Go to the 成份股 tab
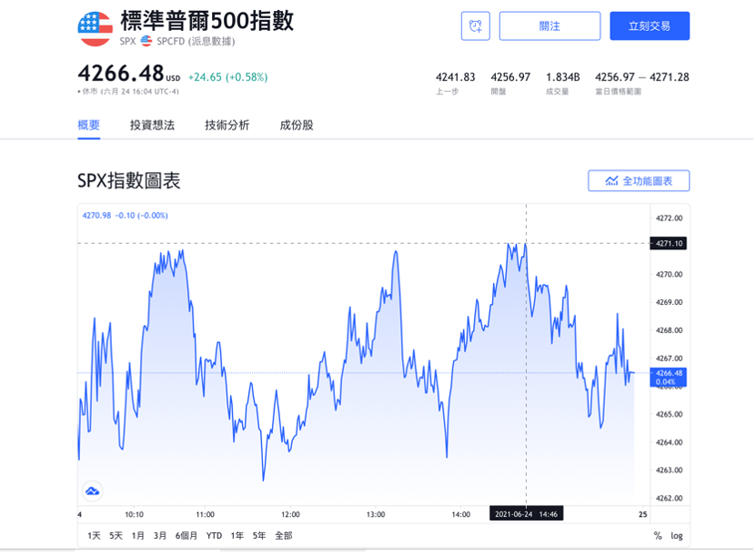 (297, 126)
